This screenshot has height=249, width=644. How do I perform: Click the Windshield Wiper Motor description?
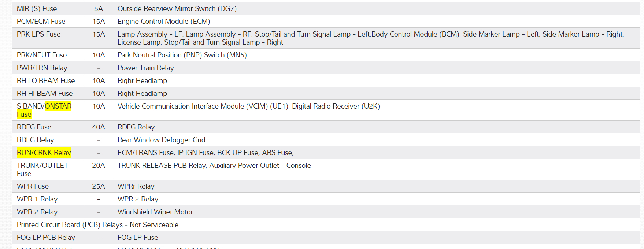155,212
